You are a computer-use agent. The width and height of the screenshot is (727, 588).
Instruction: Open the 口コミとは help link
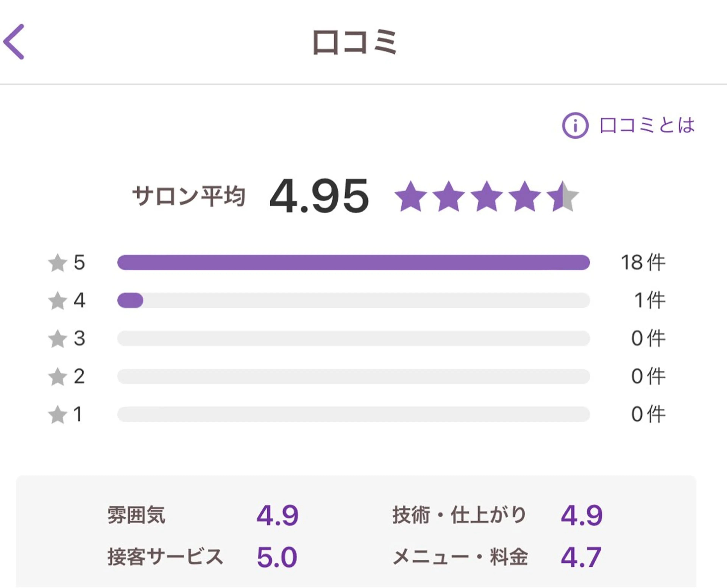click(647, 125)
